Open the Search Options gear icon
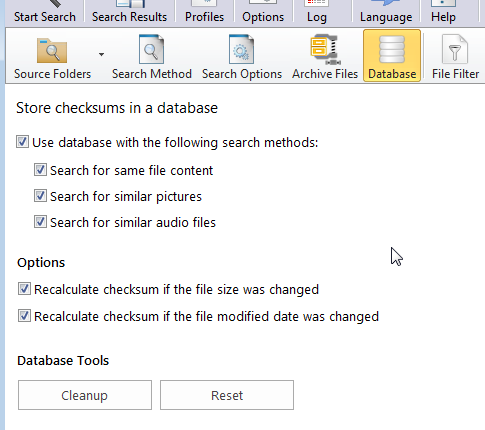The image size is (485, 430). tap(241, 49)
